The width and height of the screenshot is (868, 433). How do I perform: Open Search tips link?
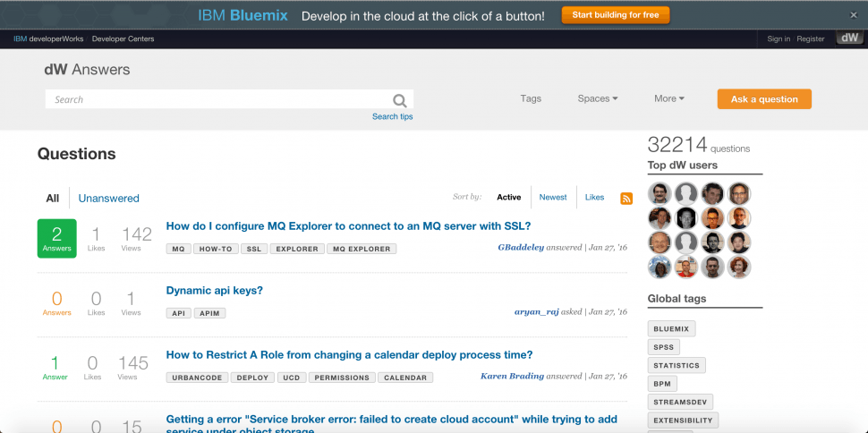pyautogui.click(x=393, y=116)
